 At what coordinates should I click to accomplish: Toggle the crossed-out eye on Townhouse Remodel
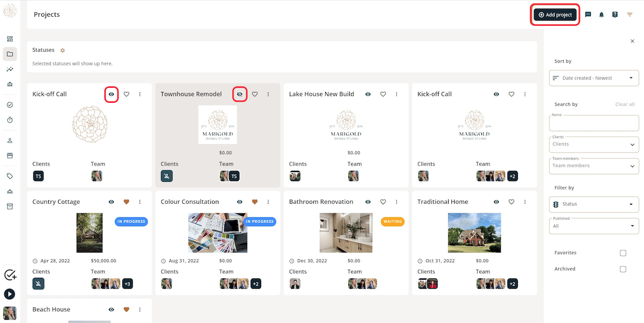(240, 94)
